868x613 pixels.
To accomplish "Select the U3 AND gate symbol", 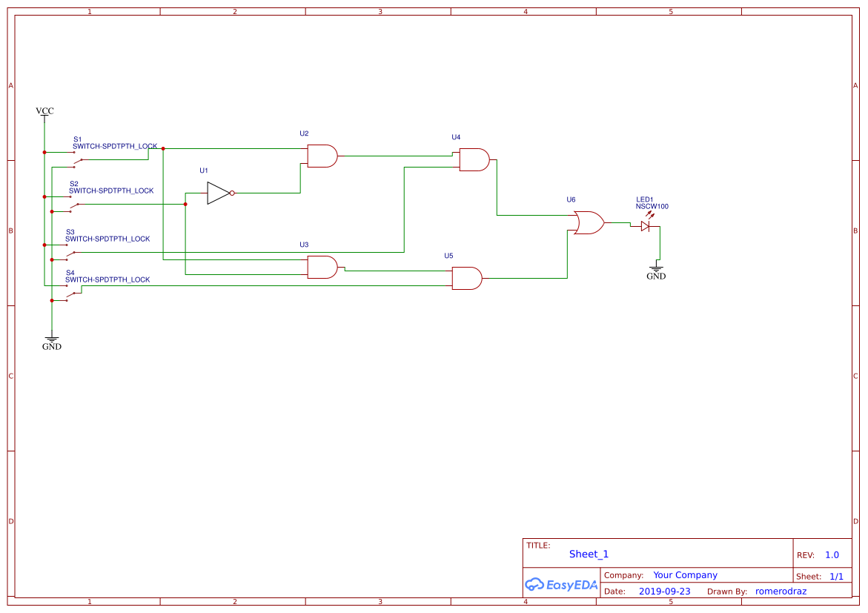I will click(322, 267).
